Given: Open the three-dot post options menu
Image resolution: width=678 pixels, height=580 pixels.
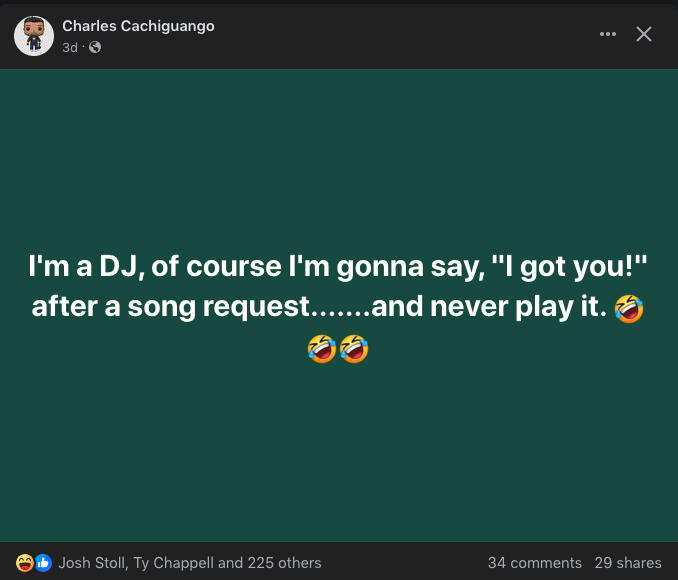Looking at the screenshot, I should (608, 34).
